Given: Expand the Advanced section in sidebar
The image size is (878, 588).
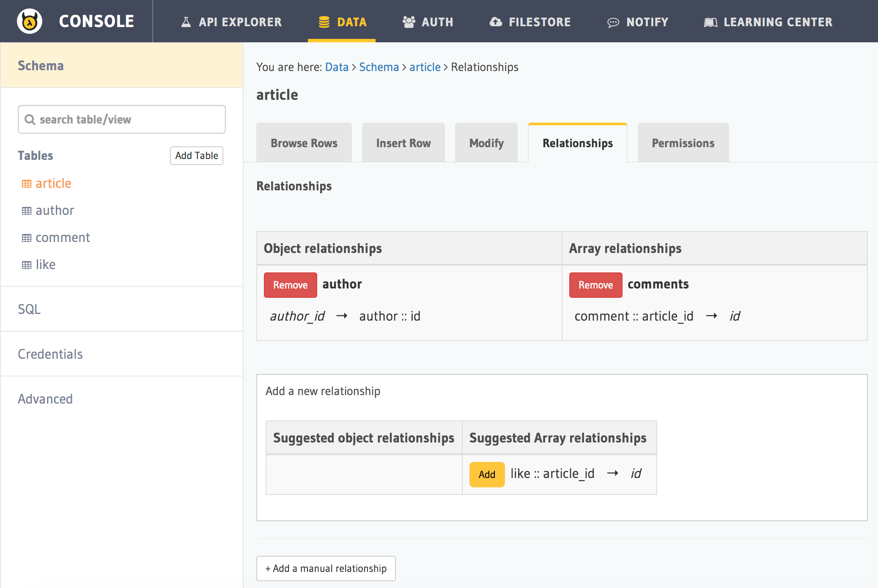Looking at the screenshot, I should [44, 398].
